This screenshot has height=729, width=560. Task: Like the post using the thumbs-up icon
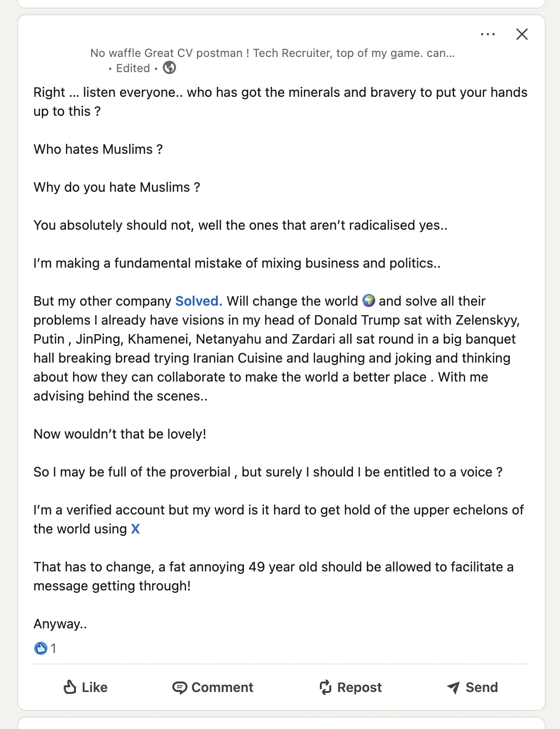point(70,687)
